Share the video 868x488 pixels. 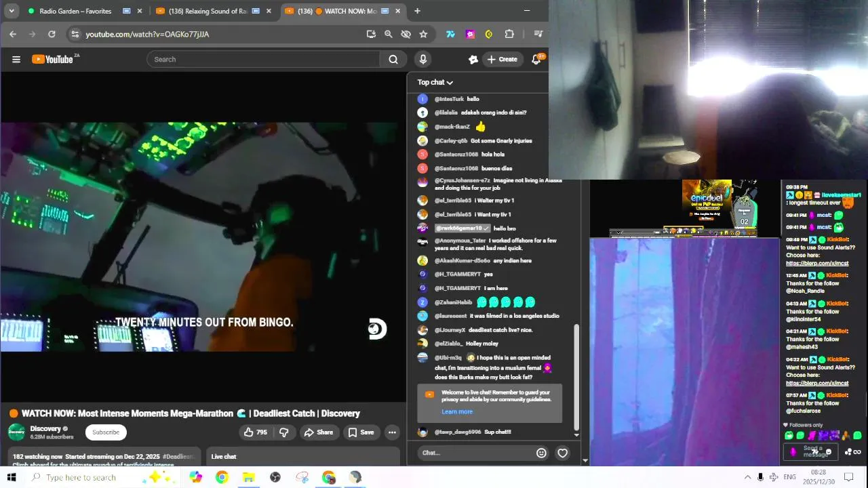coord(318,432)
